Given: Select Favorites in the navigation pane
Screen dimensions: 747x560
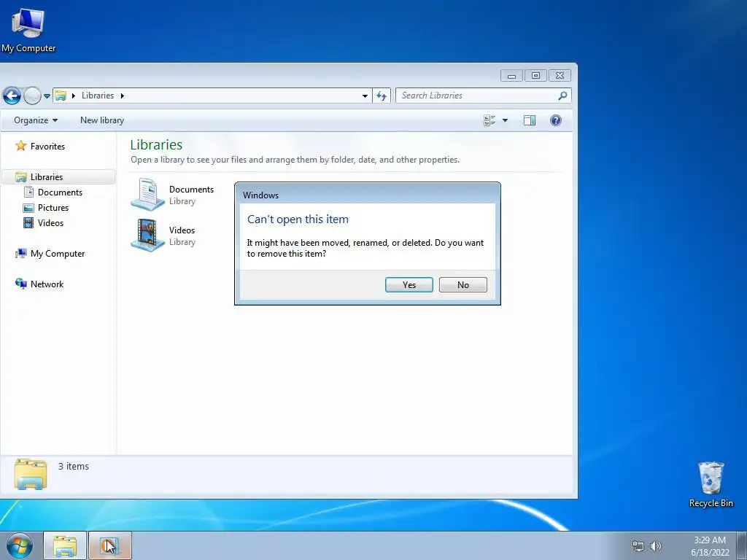Looking at the screenshot, I should [x=47, y=146].
